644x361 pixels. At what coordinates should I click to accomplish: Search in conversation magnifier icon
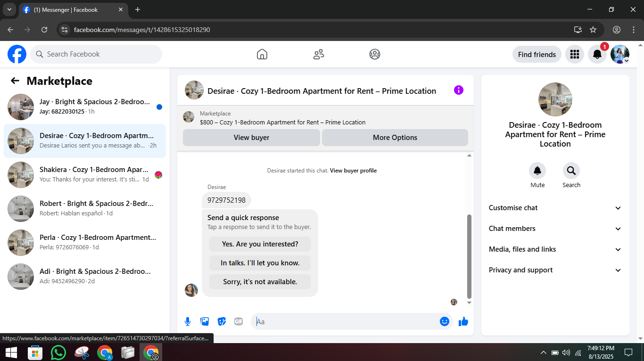tap(571, 171)
